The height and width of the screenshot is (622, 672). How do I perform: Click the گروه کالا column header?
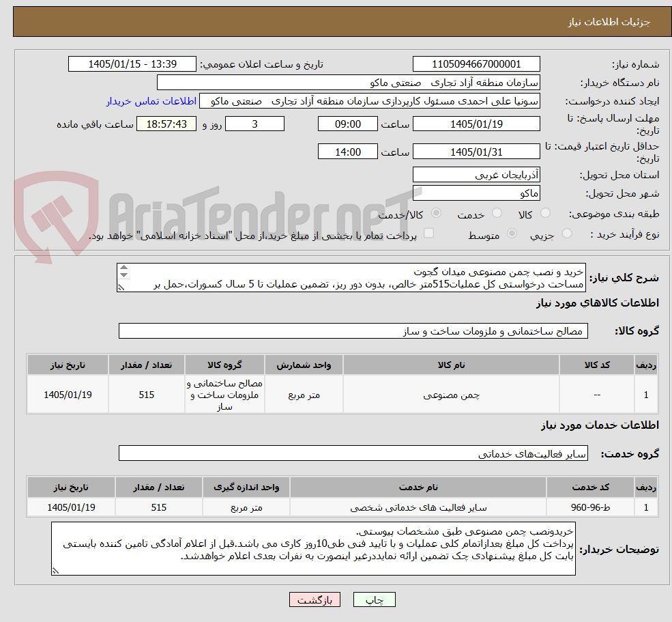pyautogui.click(x=224, y=365)
